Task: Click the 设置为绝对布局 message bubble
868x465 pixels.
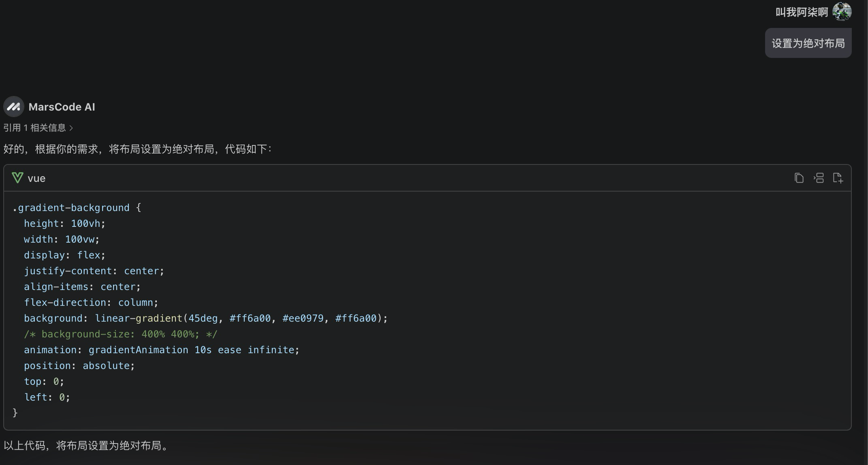Action: coord(808,43)
